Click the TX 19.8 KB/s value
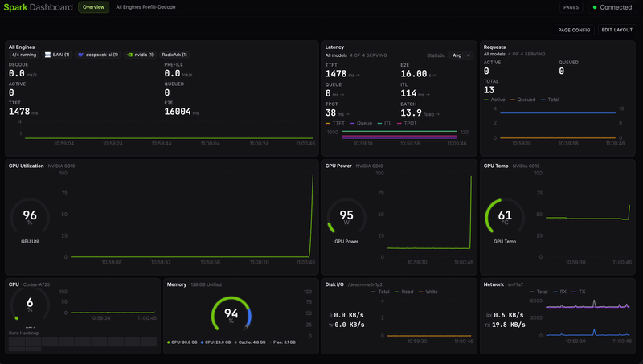This screenshot has height=364, width=643. [505, 325]
